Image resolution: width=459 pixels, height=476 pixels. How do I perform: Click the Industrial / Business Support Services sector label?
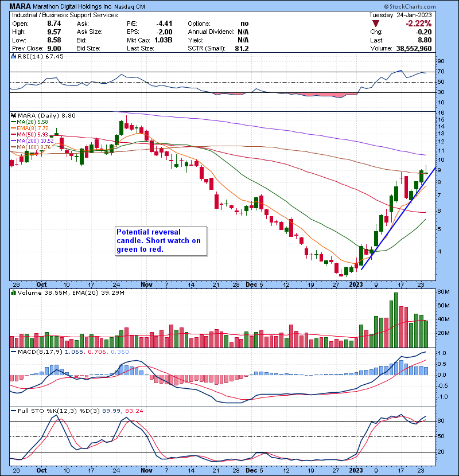click(x=65, y=15)
